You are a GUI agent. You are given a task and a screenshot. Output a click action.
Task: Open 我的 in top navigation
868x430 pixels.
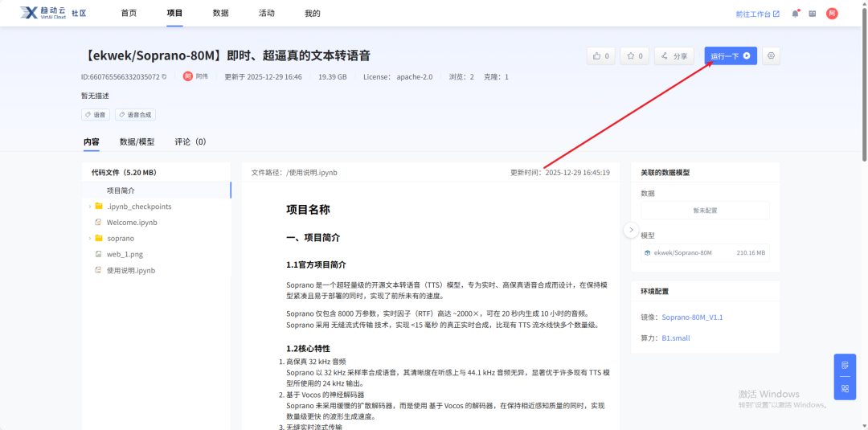[x=312, y=14]
